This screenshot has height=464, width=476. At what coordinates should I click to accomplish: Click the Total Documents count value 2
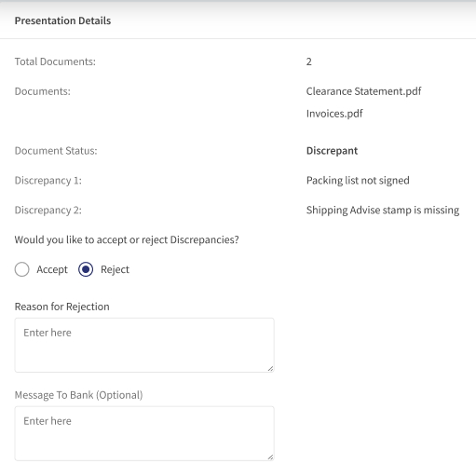(x=309, y=61)
